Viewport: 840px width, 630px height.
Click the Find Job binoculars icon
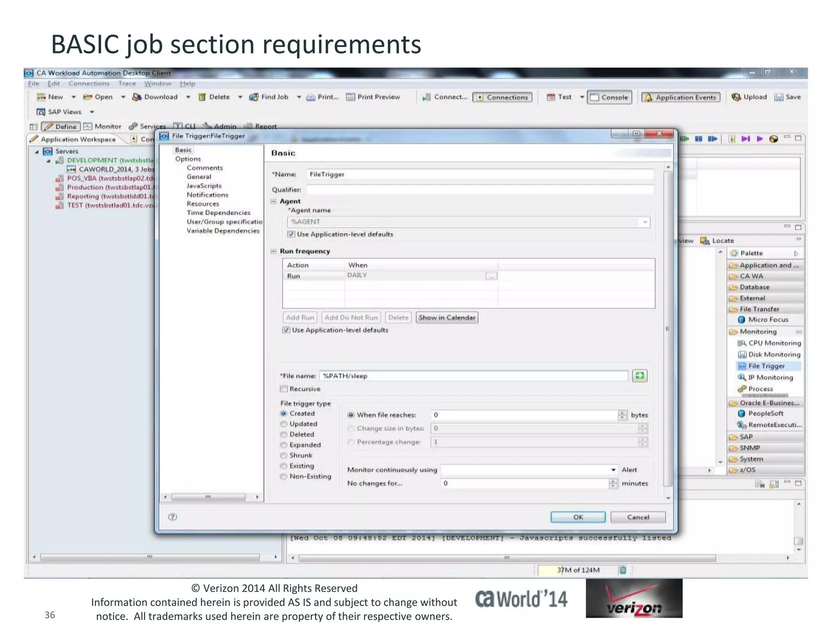click(254, 97)
